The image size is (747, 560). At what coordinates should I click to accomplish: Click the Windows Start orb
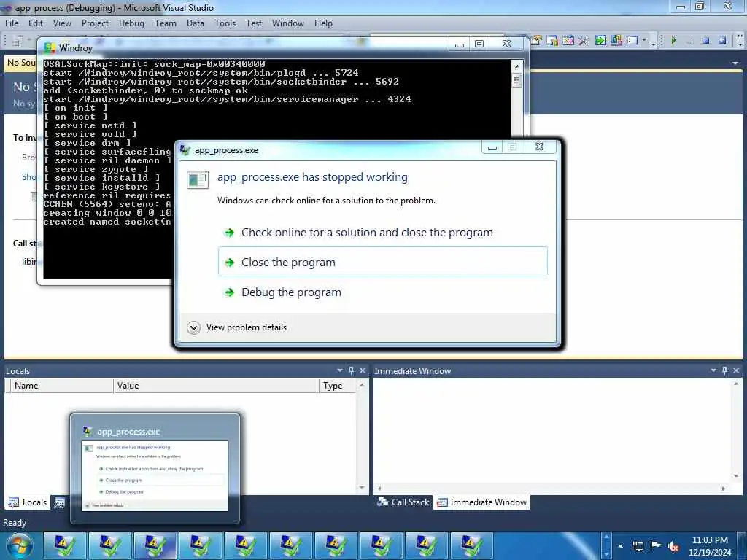[x=20, y=545]
